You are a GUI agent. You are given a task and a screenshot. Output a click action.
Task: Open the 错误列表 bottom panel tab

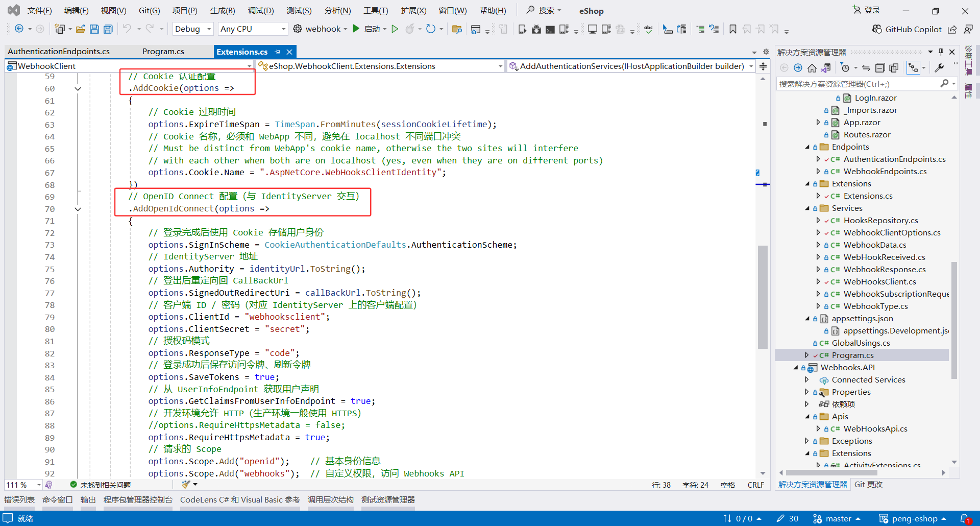[19, 499]
